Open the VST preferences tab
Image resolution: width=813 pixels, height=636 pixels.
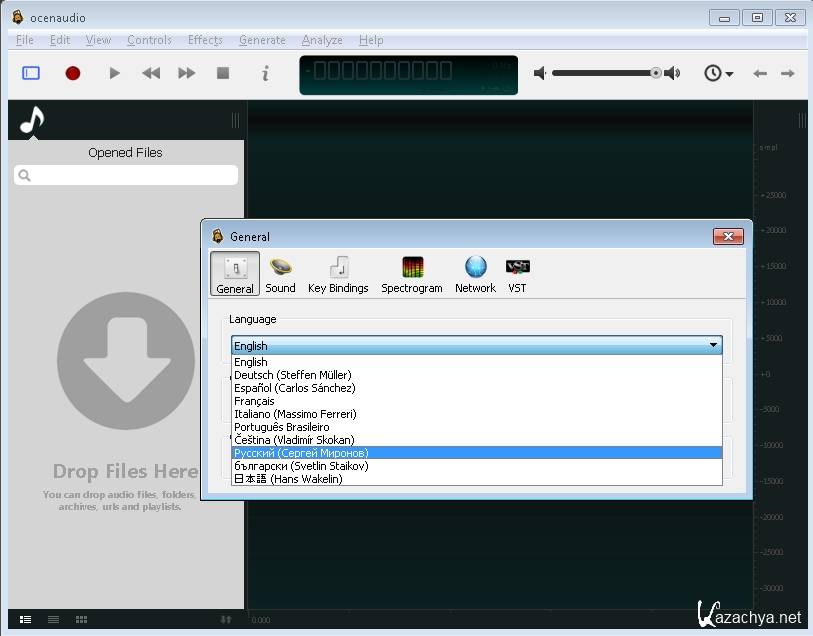(x=517, y=274)
